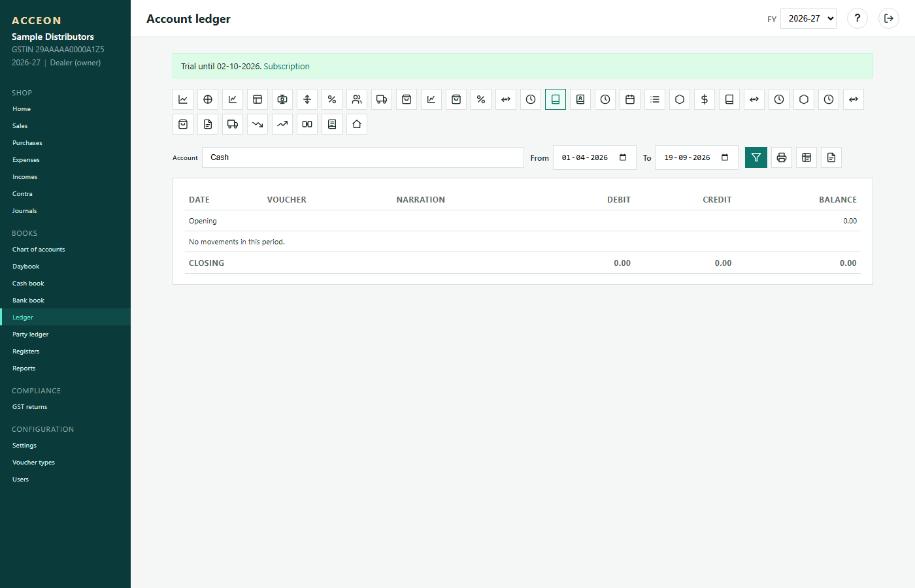This screenshot has height=588, width=915.
Task: Click the globe crosshair shortcut icon
Action: tap(208, 99)
